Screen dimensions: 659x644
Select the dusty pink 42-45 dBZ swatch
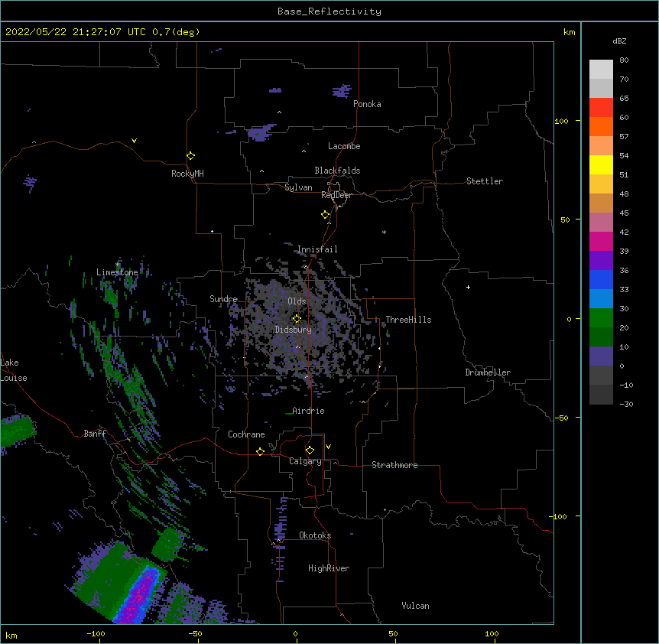[x=601, y=223]
